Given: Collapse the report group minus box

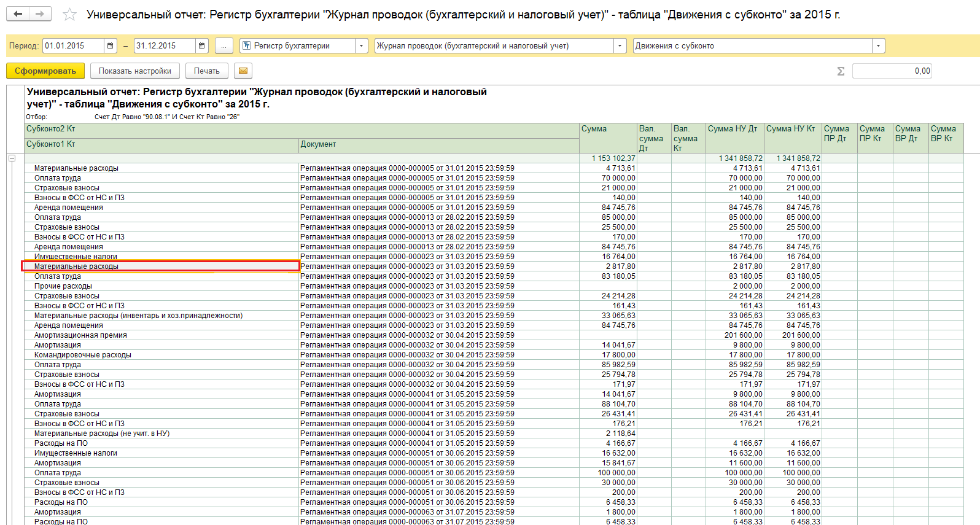Looking at the screenshot, I should pyautogui.click(x=12, y=158).
